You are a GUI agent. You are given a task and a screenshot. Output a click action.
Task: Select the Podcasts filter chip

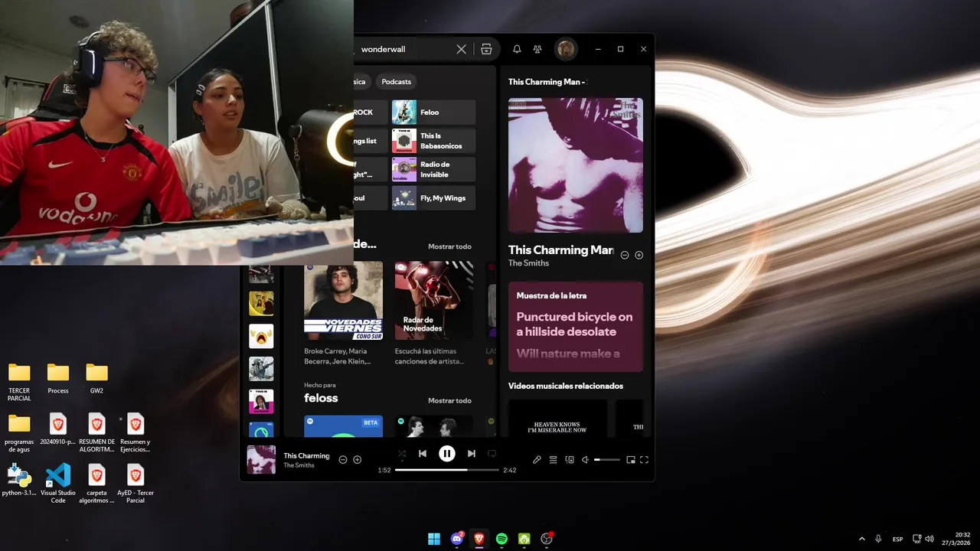click(x=396, y=81)
